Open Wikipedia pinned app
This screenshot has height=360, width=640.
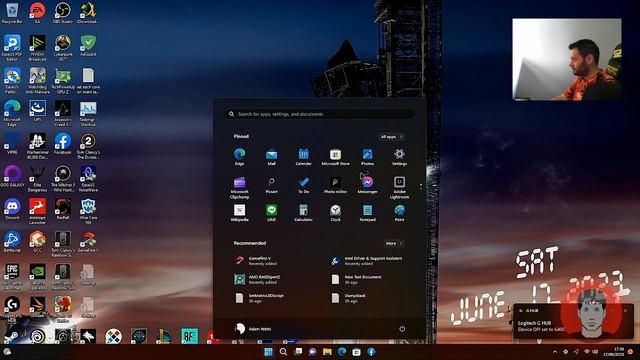240,213
